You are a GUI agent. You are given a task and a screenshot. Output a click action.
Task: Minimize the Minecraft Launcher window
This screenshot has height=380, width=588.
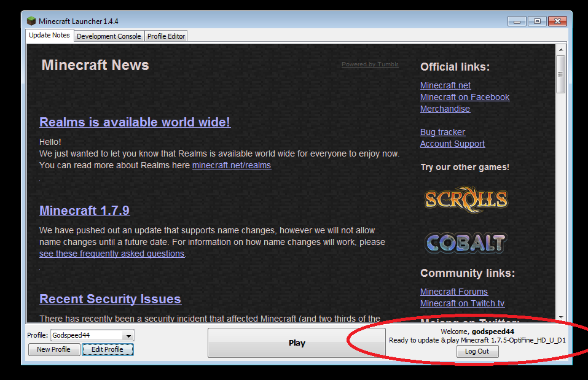click(x=517, y=21)
